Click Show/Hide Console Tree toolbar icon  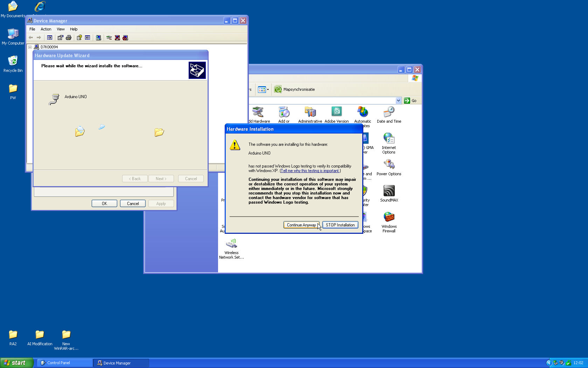point(50,38)
